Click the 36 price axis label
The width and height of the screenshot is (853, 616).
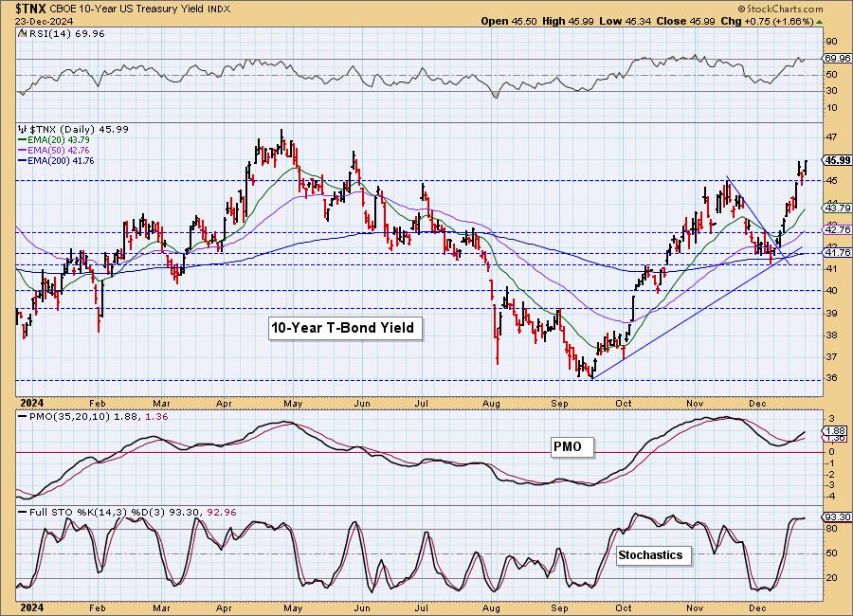point(832,378)
